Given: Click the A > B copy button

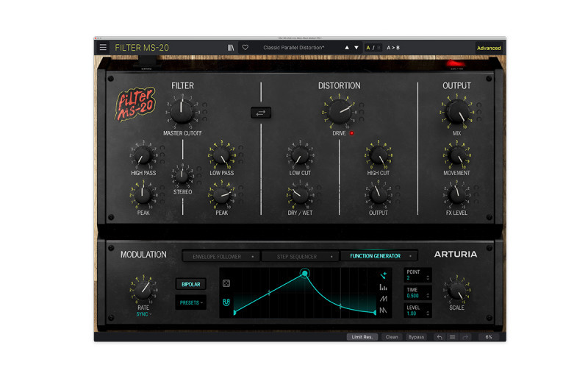Looking at the screenshot, I should (394, 48).
